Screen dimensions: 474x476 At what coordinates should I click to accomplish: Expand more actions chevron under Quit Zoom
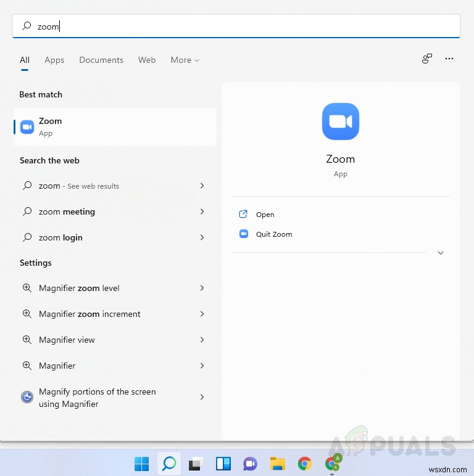441,253
